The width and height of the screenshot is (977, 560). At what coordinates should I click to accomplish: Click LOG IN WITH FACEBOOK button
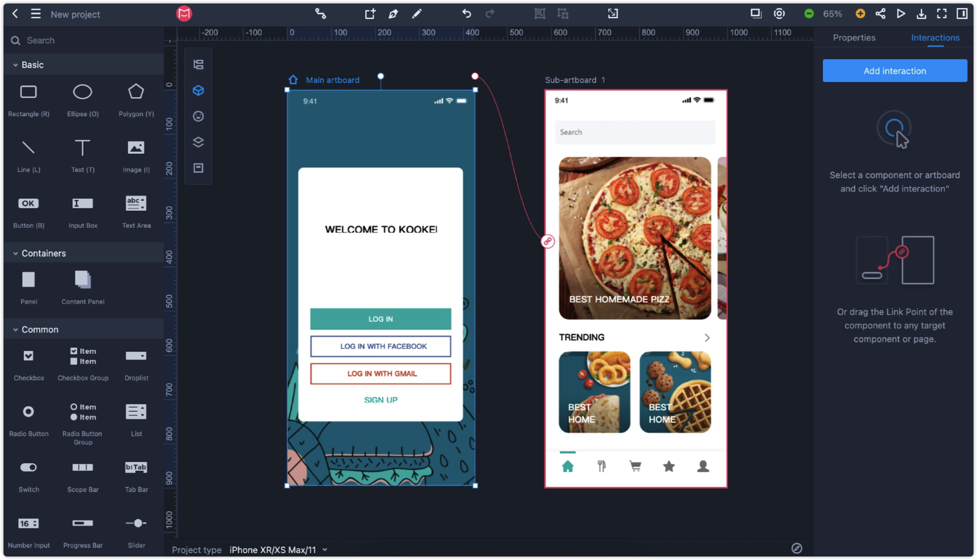(x=380, y=346)
